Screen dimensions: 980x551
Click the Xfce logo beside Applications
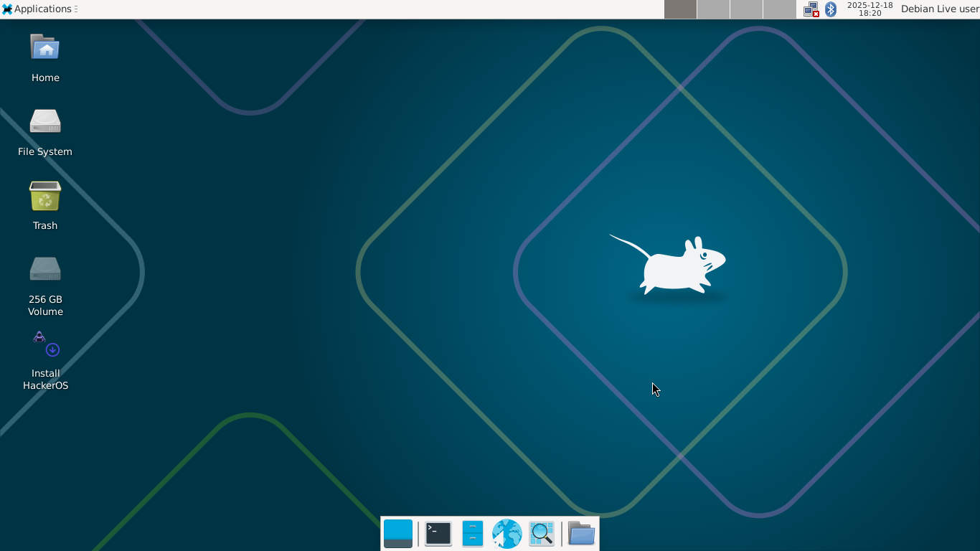point(7,9)
